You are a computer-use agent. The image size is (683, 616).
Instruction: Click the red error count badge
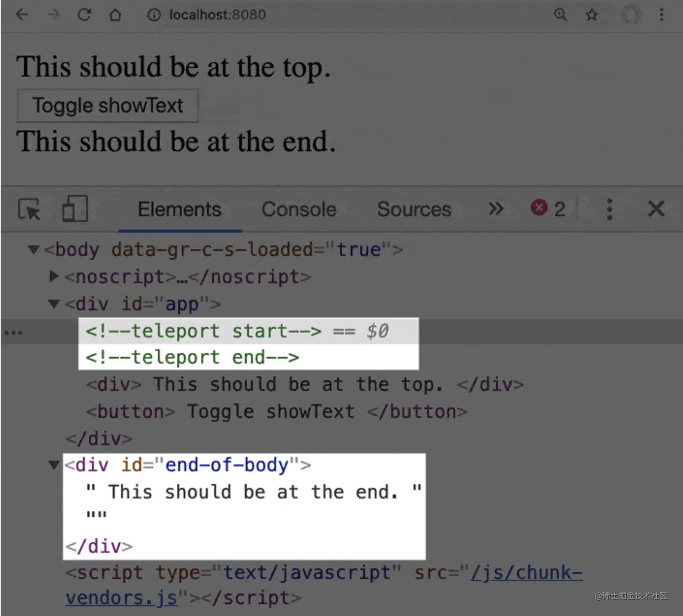pyautogui.click(x=547, y=209)
